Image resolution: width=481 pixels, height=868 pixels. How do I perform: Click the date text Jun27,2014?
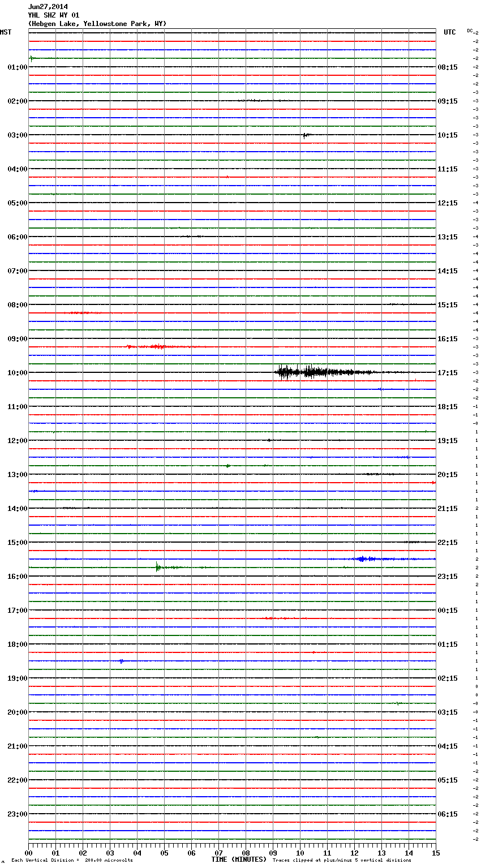(x=48, y=7)
